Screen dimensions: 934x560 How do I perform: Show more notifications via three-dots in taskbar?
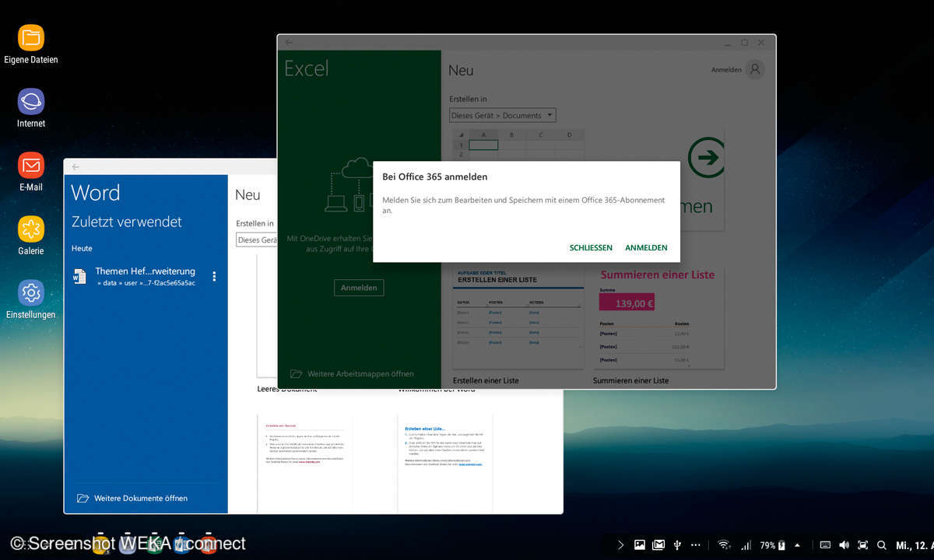(x=696, y=545)
